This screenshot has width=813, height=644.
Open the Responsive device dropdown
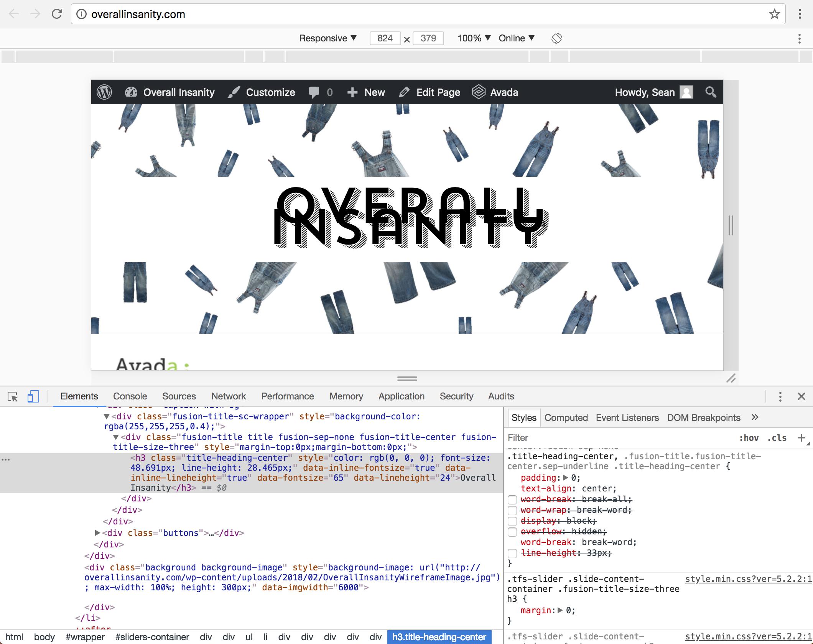[328, 38]
